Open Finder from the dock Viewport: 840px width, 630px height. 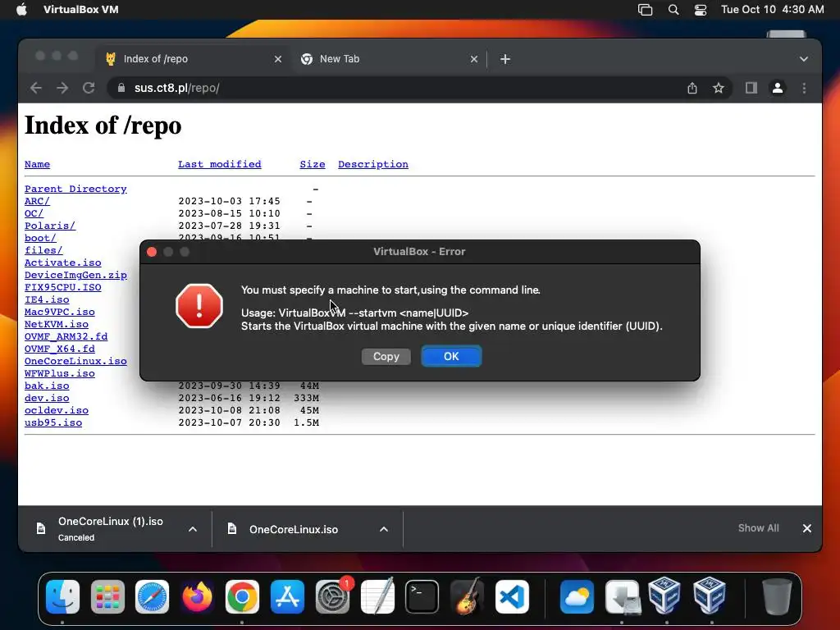[x=62, y=596]
